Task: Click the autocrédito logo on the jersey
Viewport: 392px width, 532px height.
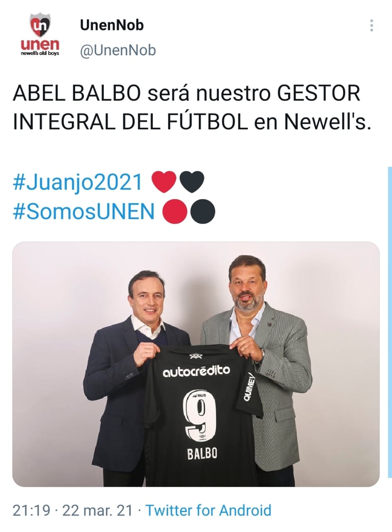Action: (x=196, y=371)
